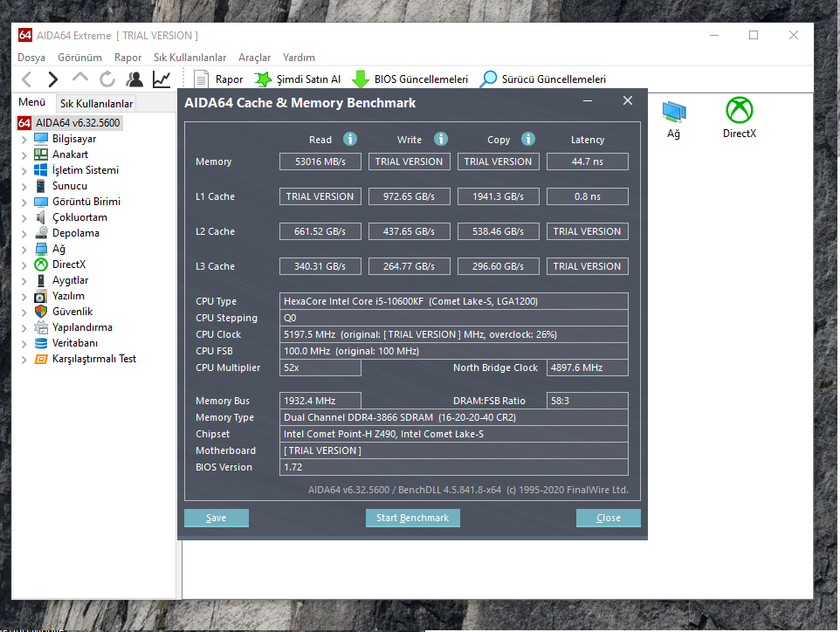Click BIOS Güncellemeleri toolbar button
840x632 pixels.
[410, 79]
